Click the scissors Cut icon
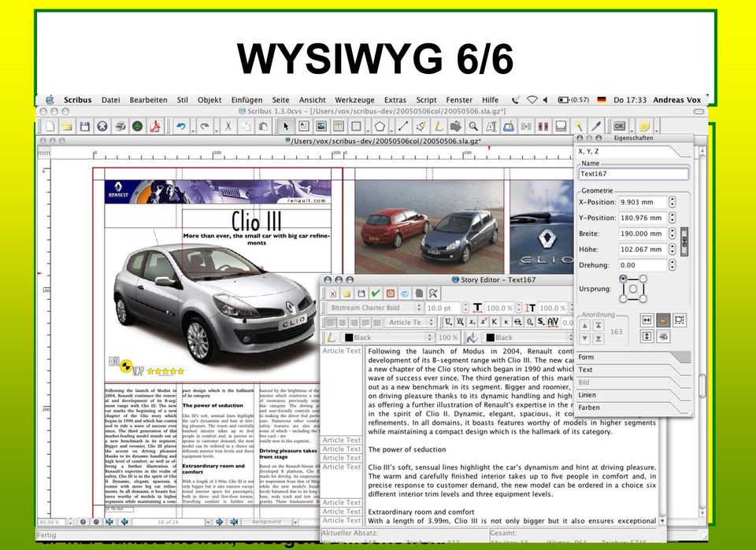The image size is (756, 550). point(228,126)
